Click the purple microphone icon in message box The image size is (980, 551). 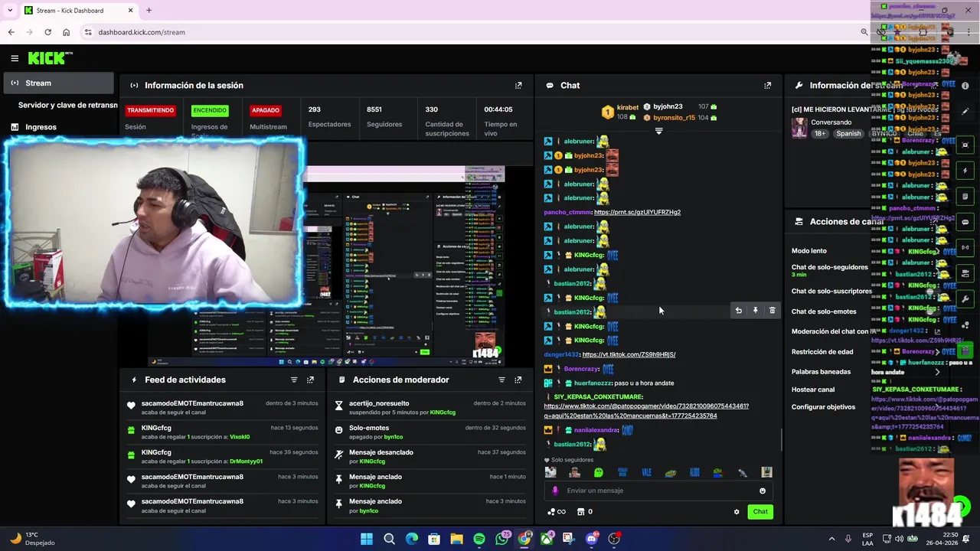pos(555,491)
